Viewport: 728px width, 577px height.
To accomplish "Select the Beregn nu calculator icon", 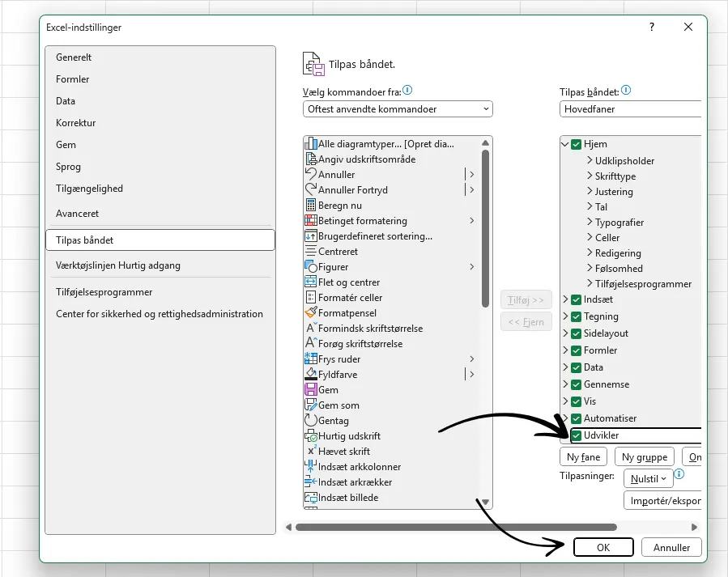I will click(x=310, y=206).
